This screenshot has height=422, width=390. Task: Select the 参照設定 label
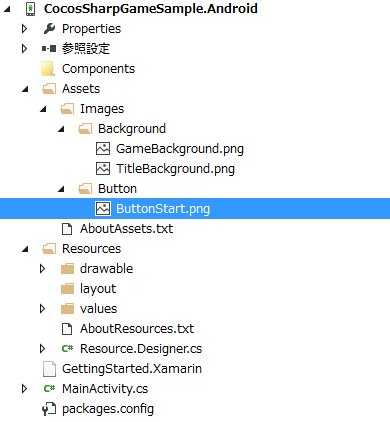click(86, 49)
